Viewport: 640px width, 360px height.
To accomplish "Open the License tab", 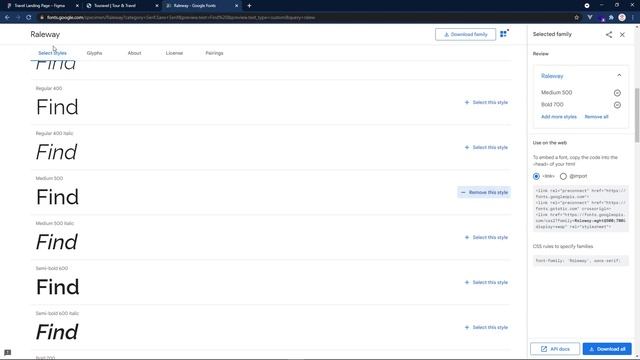I will pyautogui.click(x=174, y=53).
